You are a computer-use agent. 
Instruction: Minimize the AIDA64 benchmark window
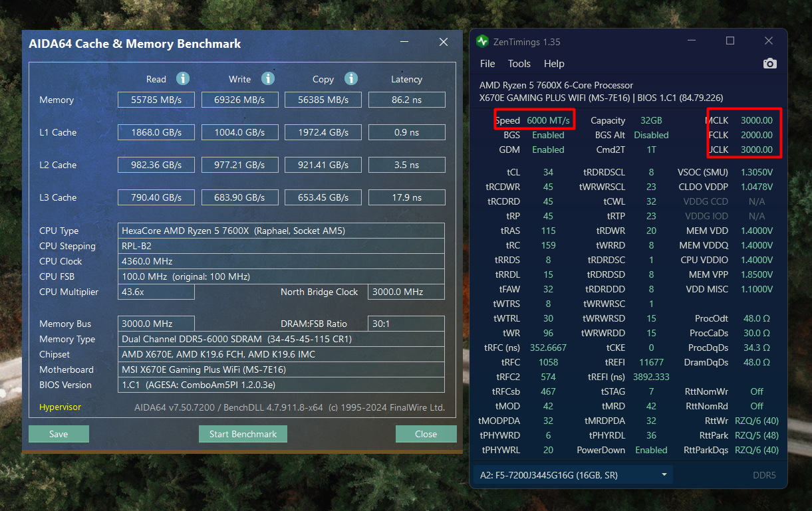click(404, 43)
